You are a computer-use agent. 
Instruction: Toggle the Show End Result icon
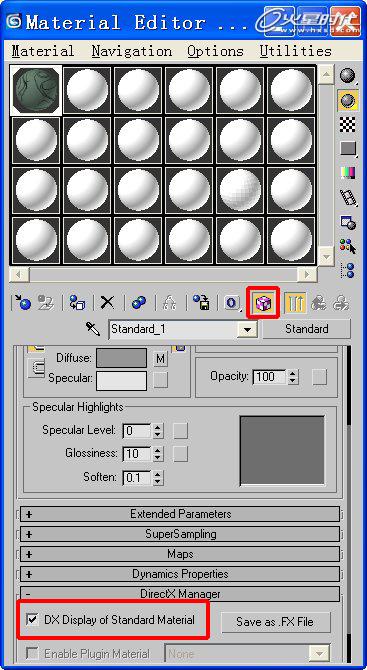pos(295,303)
